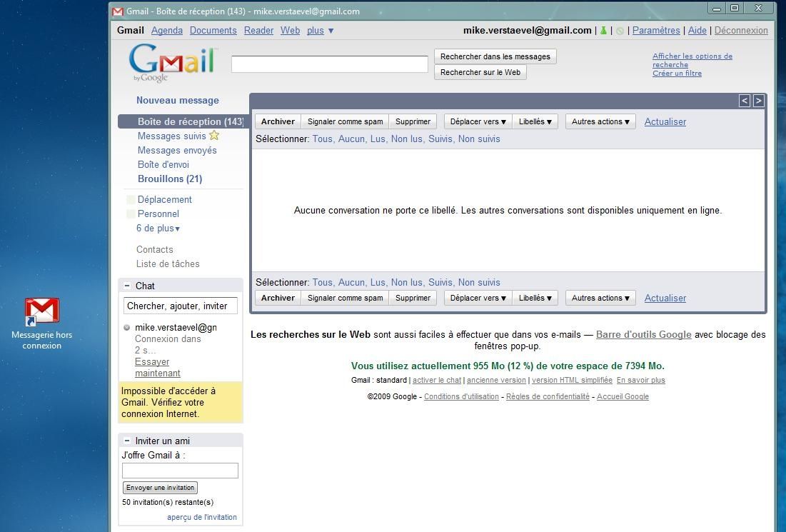
Task: Open Documents in the Google bar
Action: (x=213, y=31)
